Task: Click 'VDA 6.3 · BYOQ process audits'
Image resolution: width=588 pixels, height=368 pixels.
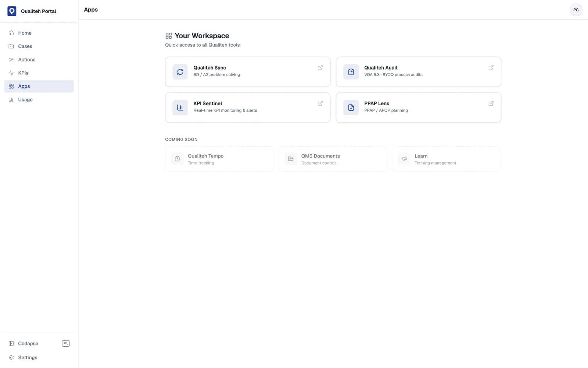Action: tap(393, 75)
